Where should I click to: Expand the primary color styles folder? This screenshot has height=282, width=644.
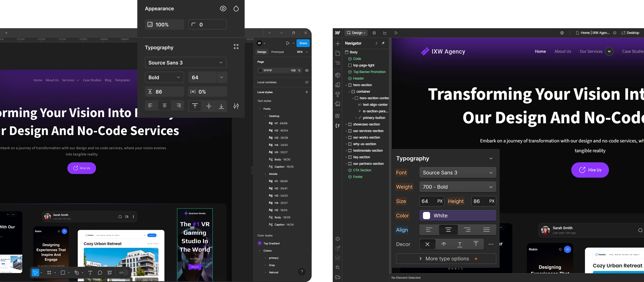click(x=265, y=258)
